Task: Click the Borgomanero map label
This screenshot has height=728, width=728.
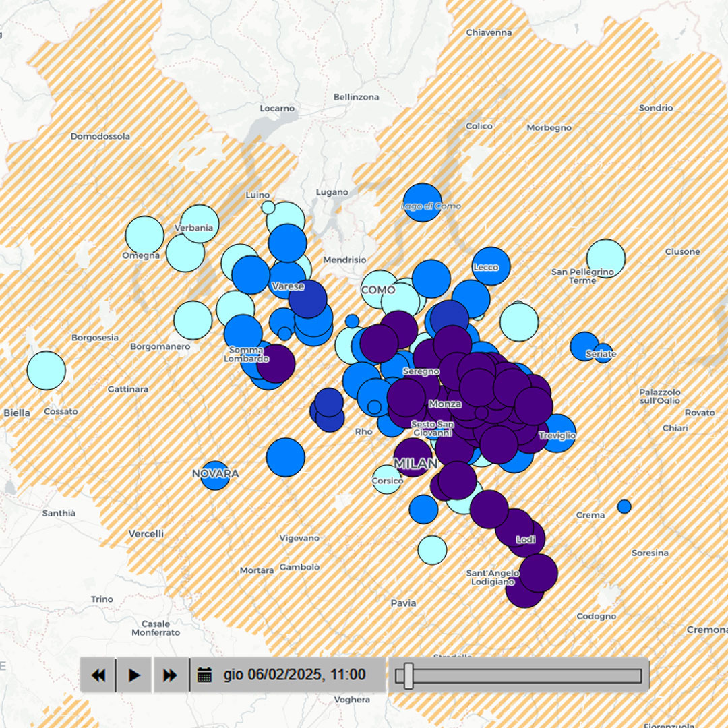Action: point(160,347)
